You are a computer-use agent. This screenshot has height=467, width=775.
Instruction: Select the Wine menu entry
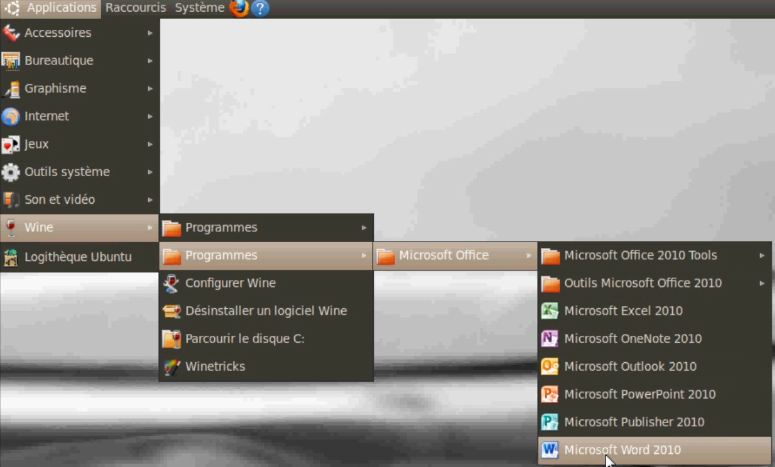pyautogui.click(x=80, y=227)
